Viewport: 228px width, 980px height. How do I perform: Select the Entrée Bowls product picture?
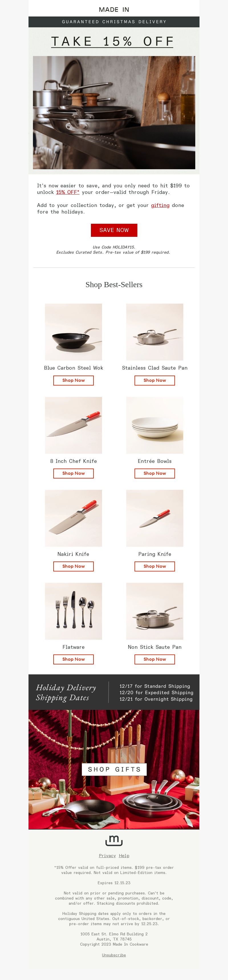click(155, 425)
